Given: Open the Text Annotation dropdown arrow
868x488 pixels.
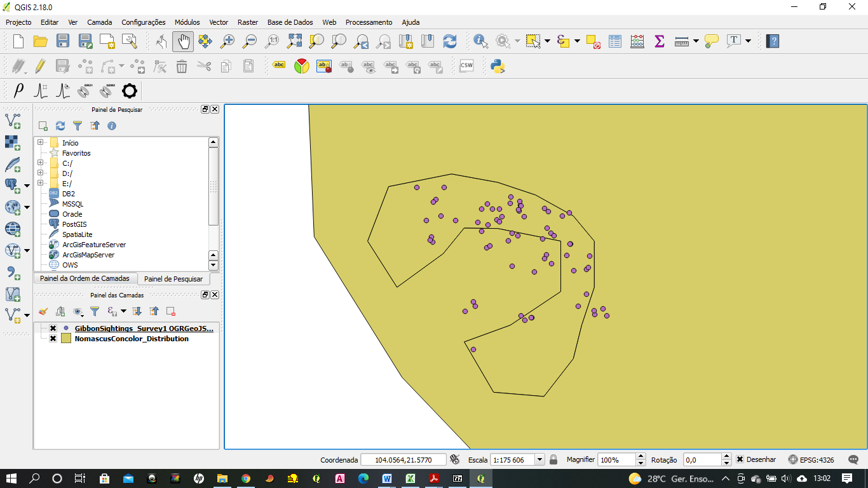Looking at the screenshot, I should pos(748,41).
